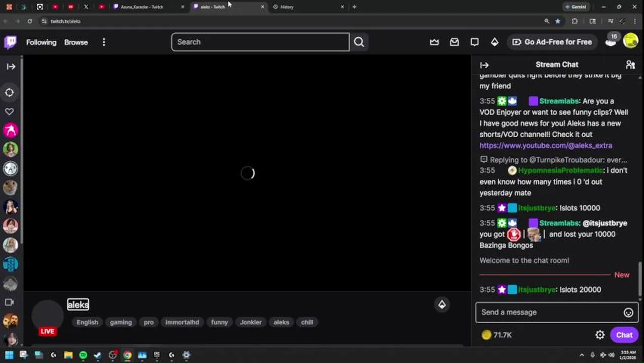Click the 71.7K channel points balance
Viewport: 644px width, 363px height.
(497, 335)
